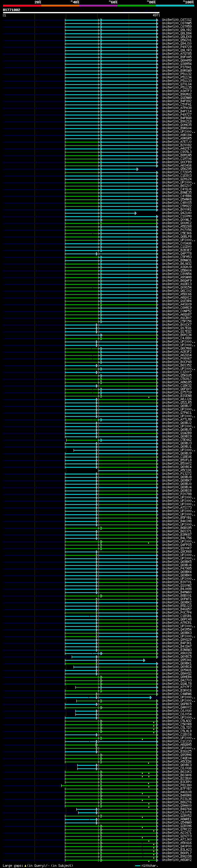The height and width of the screenshot is (868, 197).
Task: Select the UniRef100_P13272 label
Action: (x=177, y=474)
